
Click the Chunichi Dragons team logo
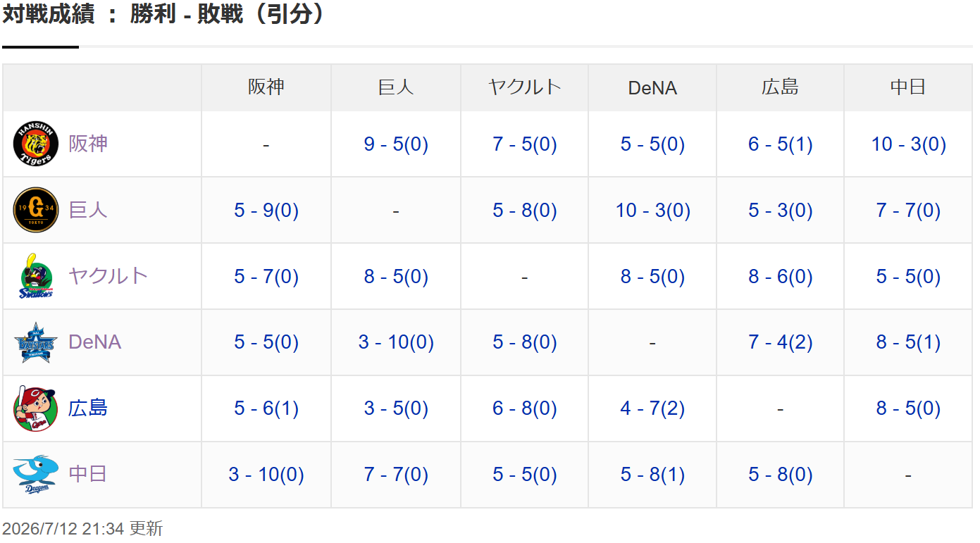click(36, 475)
